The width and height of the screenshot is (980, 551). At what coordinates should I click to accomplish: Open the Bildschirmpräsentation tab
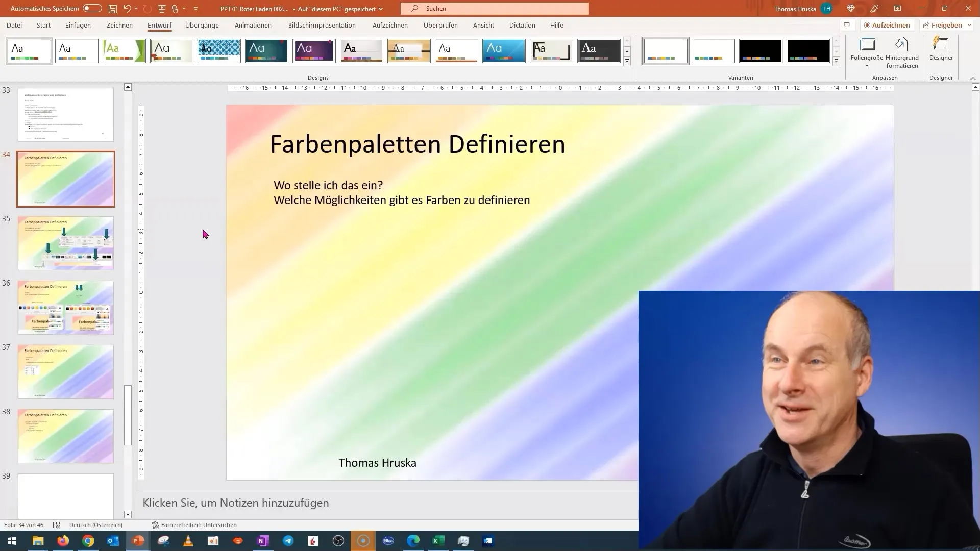coord(322,25)
